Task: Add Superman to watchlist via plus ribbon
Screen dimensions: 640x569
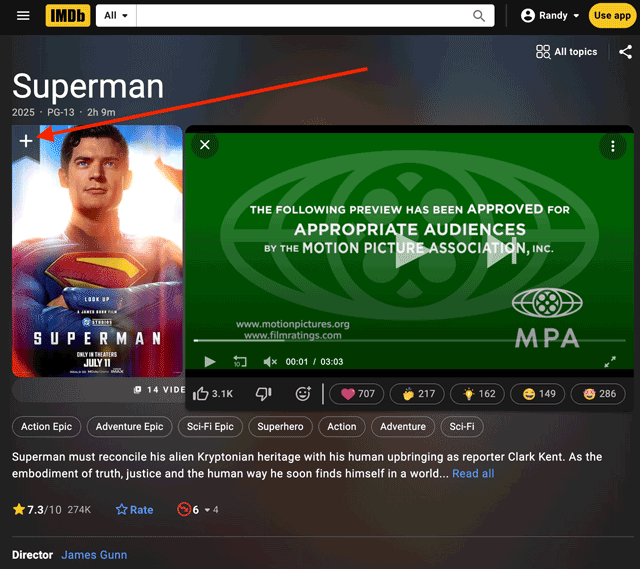Action: (26, 142)
